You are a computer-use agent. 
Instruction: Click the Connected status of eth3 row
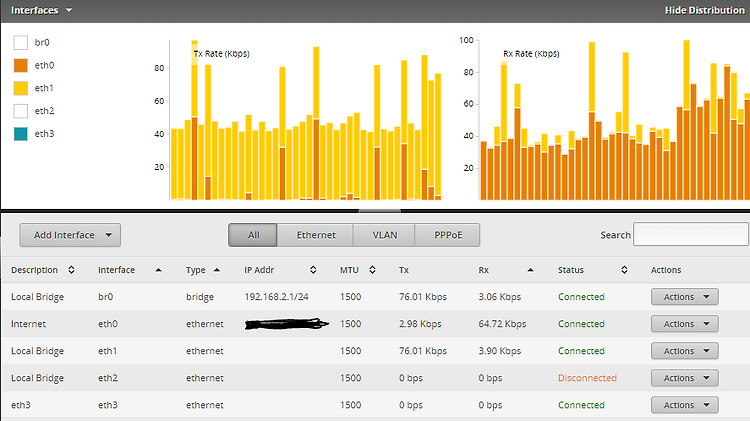click(x=581, y=405)
